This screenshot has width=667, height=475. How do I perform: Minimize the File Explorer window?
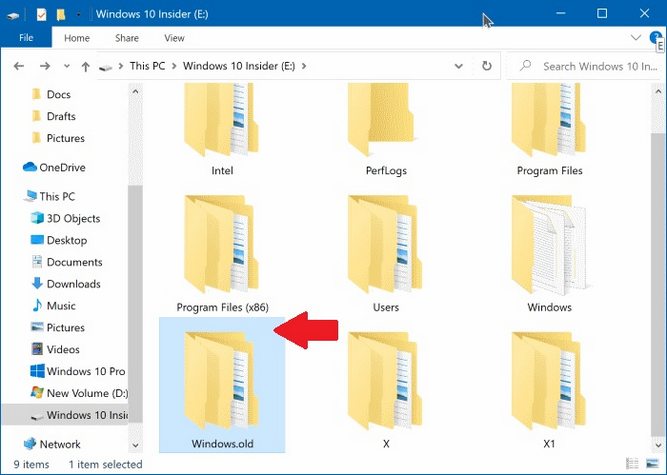[x=561, y=14]
